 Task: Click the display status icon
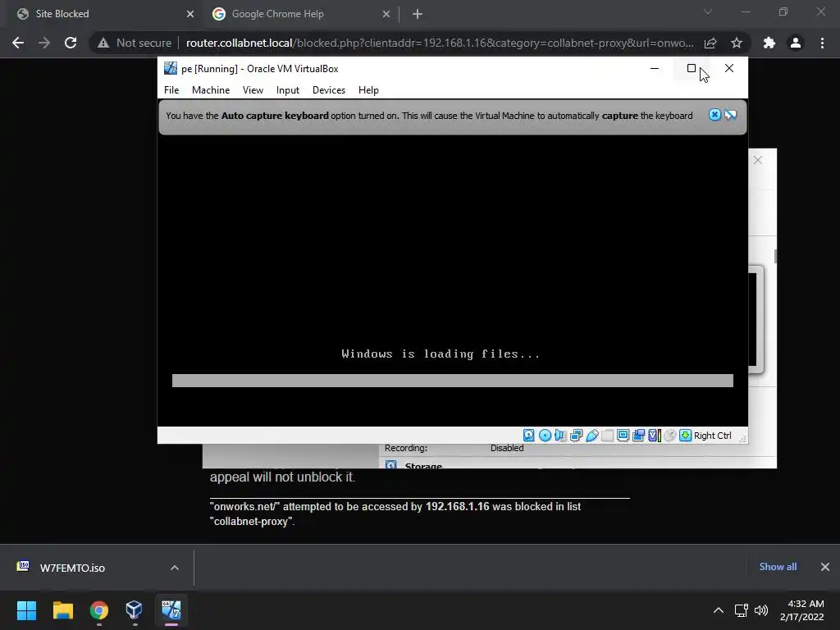coord(623,436)
